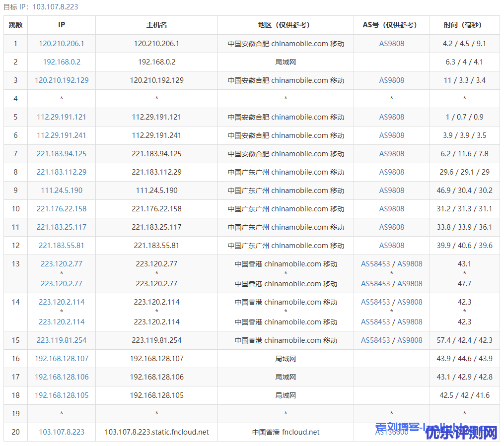The image size is (504, 446).
Task: Open IP link 111.24.5.190 in hop 9
Action: click(62, 191)
